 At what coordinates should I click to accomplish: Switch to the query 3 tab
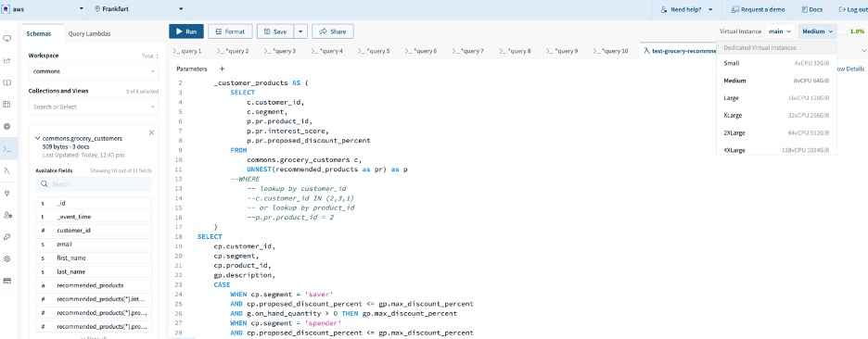(x=280, y=51)
